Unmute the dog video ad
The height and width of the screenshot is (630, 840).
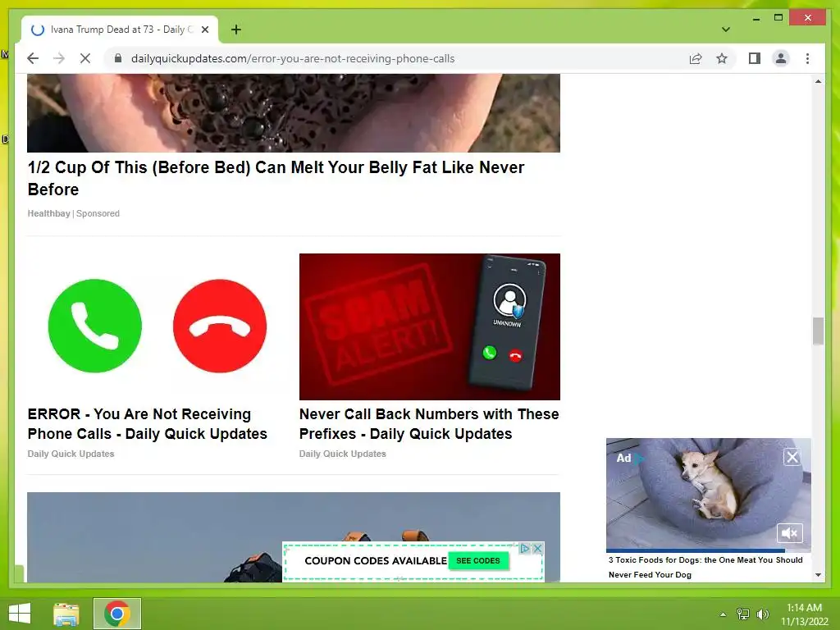pyautogui.click(x=790, y=533)
